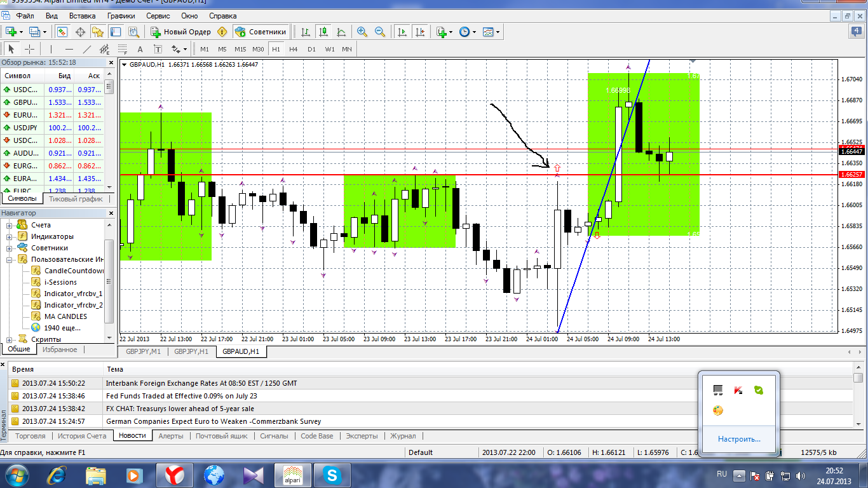Image resolution: width=868 pixels, height=488 pixels.
Task: Expand the Индикаторы node in Navigator
Action: click(x=10, y=236)
